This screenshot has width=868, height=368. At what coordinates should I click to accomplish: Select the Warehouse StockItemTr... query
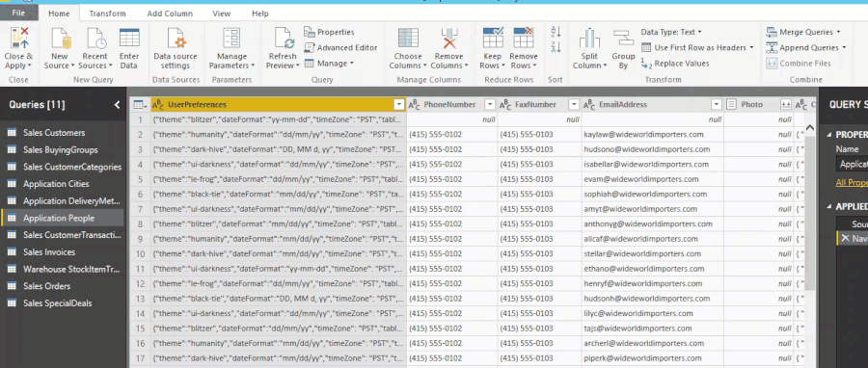coord(63,269)
